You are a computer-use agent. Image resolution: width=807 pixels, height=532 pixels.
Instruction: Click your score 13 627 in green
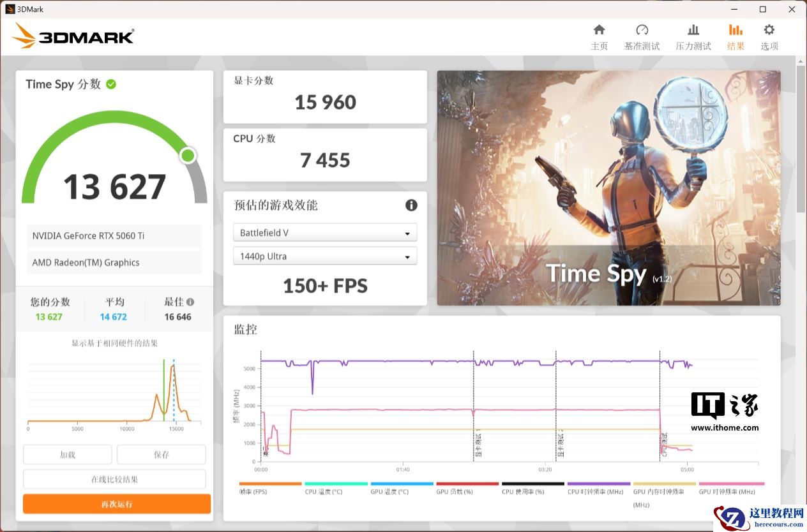(x=49, y=316)
